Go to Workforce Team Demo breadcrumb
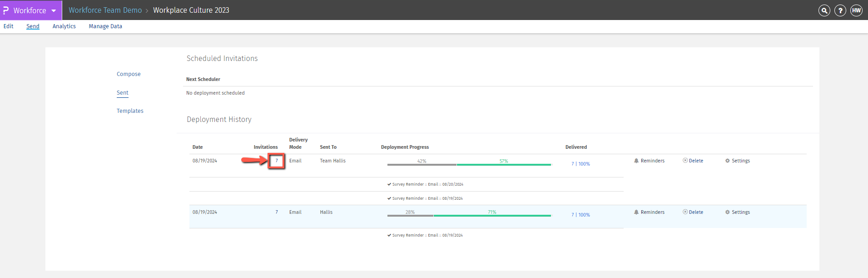Screen dimensions: 868x278 (105, 10)
